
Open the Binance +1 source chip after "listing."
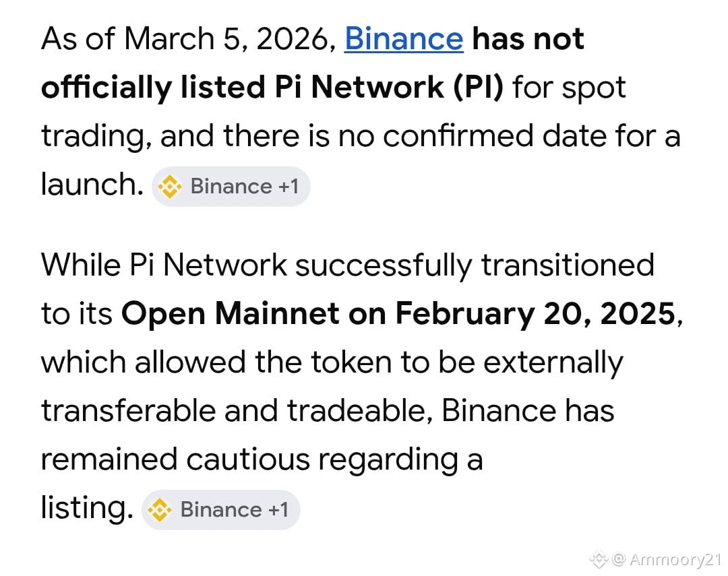[220, 509]
